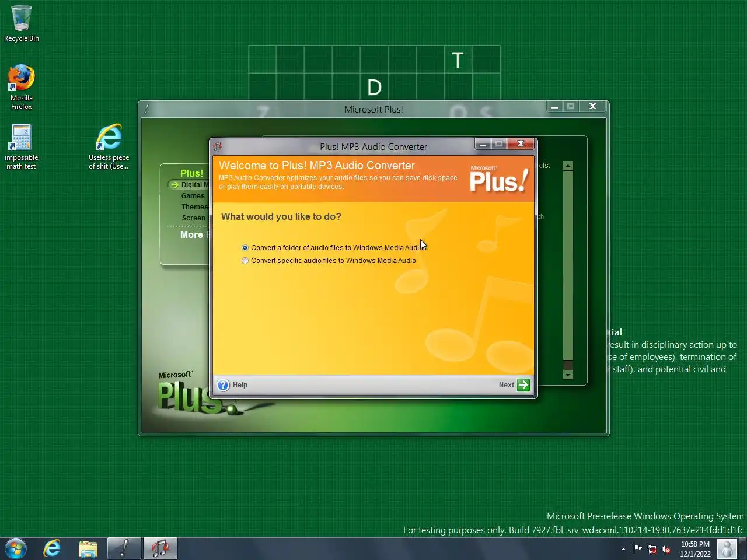Image resolution: width=747 pixels, height=560 pixels.
Task: Switch to Microsoft Plus! taskbar button
Action: pyautogui.click(x=124, y=548)
